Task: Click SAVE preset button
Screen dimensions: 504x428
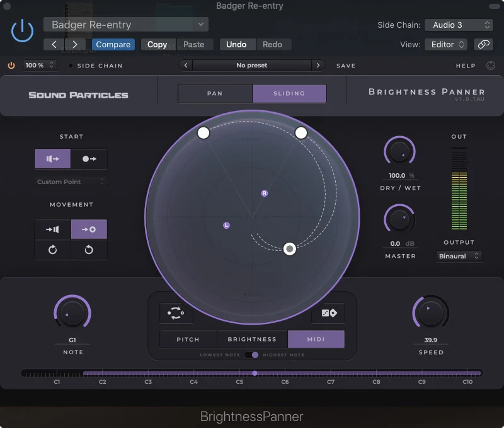Action: [346, 66]
